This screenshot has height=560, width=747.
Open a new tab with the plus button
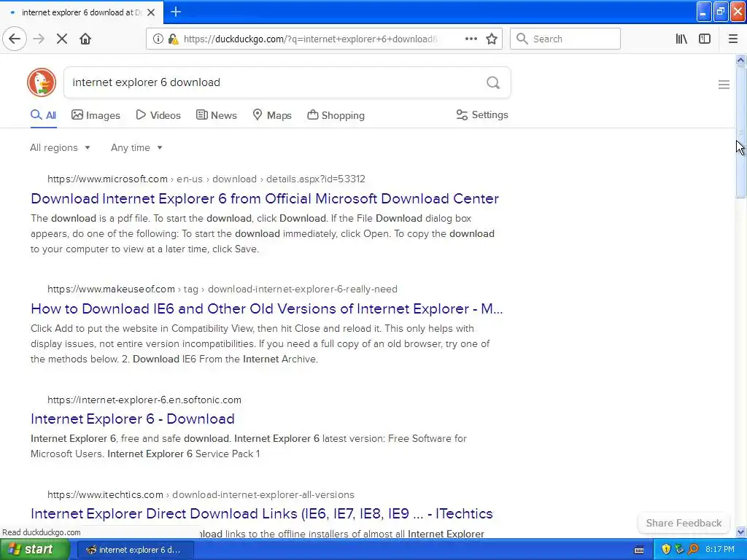175,12
